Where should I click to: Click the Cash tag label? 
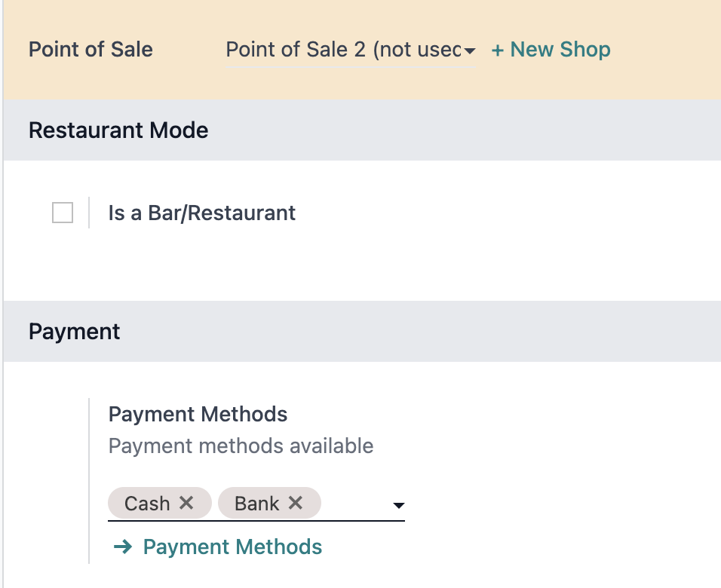click(x=147, y=504)
